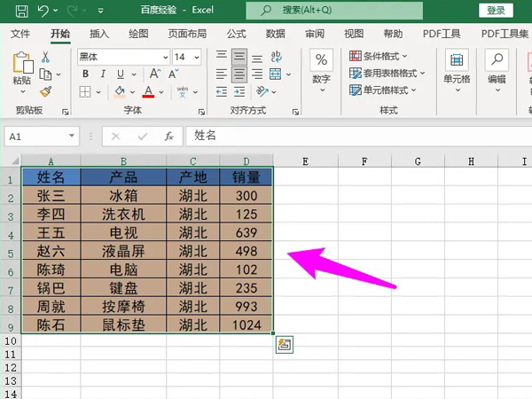Toggle Underline formatting
Image resolution: width=532 pixels, height=399 pixels.
pyautogui.click(x=120, y=74)
